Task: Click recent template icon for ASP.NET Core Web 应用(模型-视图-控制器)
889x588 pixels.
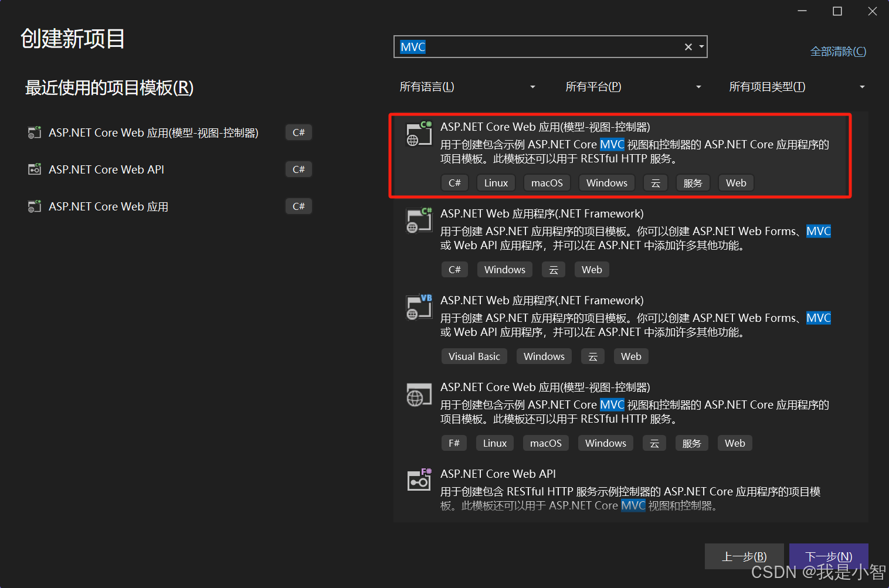Action: 35,132
